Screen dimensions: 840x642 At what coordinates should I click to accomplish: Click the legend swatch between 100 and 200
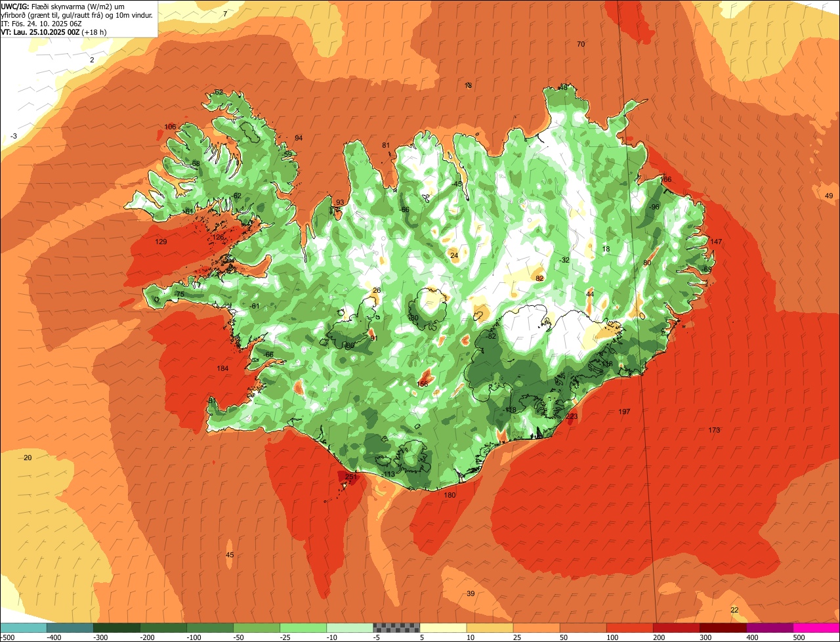629,628
